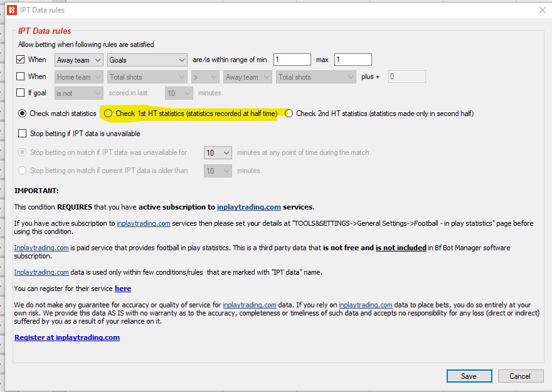This screenshot has width=552, height=392.
Task: Open the 'older than' minutes dropdown
Action: click(x=218, y=171)
